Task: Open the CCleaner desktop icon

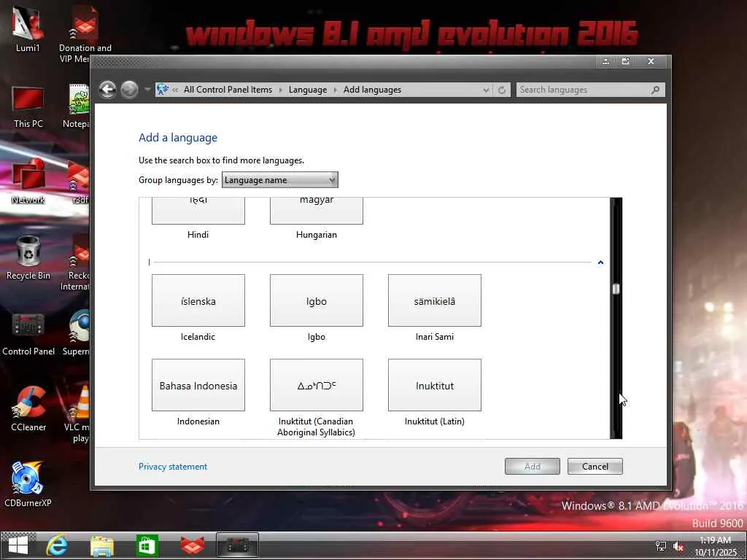Action: [x=28, y=408]
